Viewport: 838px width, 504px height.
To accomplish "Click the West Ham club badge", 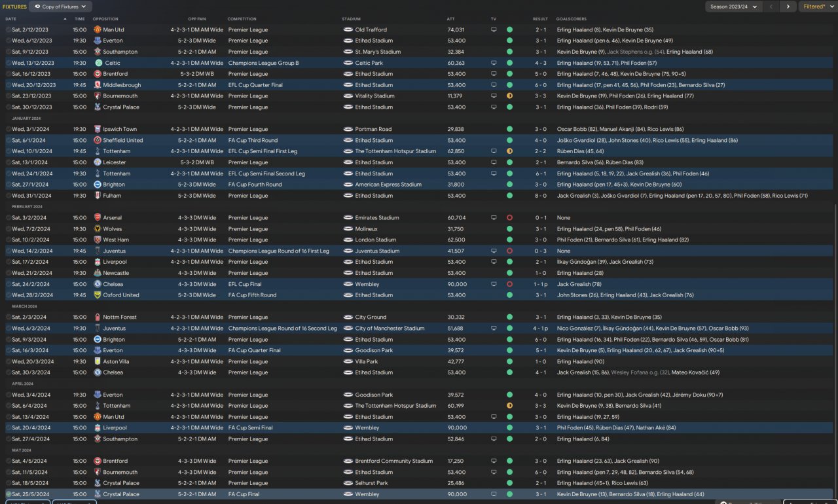I will (97, 240).
